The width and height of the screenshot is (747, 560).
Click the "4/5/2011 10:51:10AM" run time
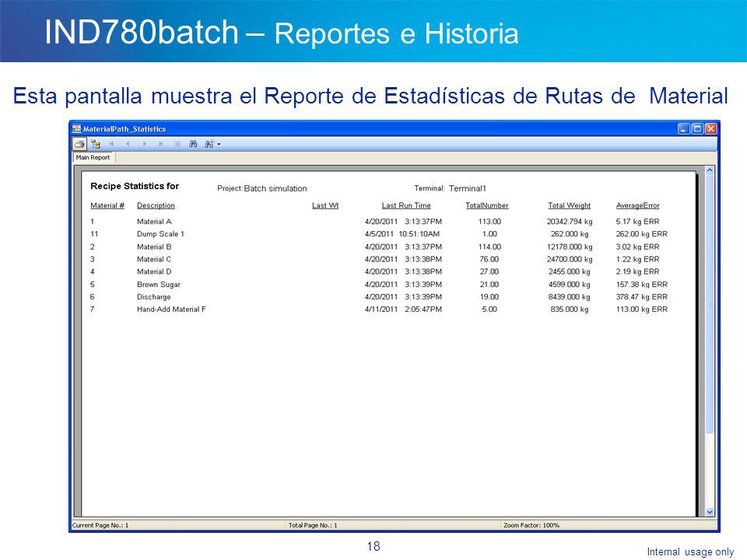[x=402, y=234]
